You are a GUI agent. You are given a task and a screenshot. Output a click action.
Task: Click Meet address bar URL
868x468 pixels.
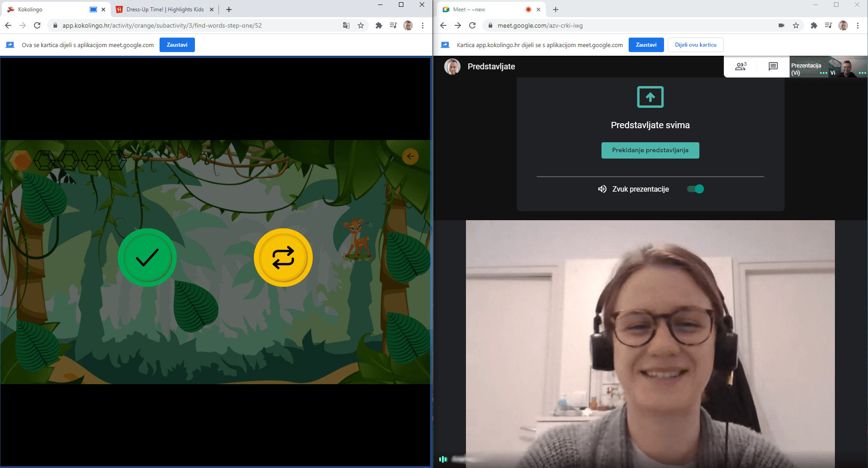point(540,25)
